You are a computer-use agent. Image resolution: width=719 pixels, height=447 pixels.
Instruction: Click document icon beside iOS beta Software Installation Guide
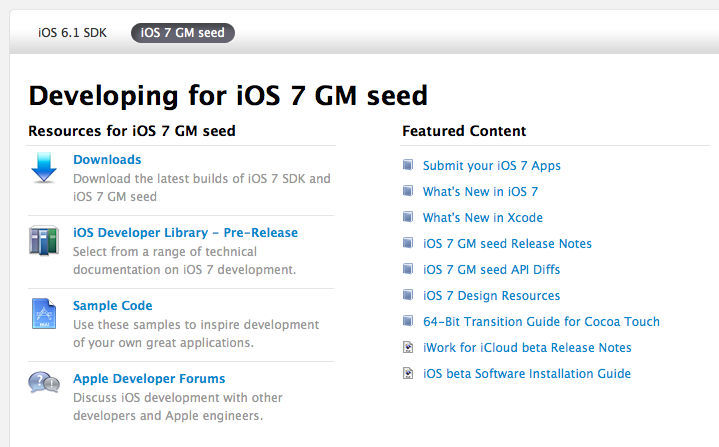(x=408, y=374)
